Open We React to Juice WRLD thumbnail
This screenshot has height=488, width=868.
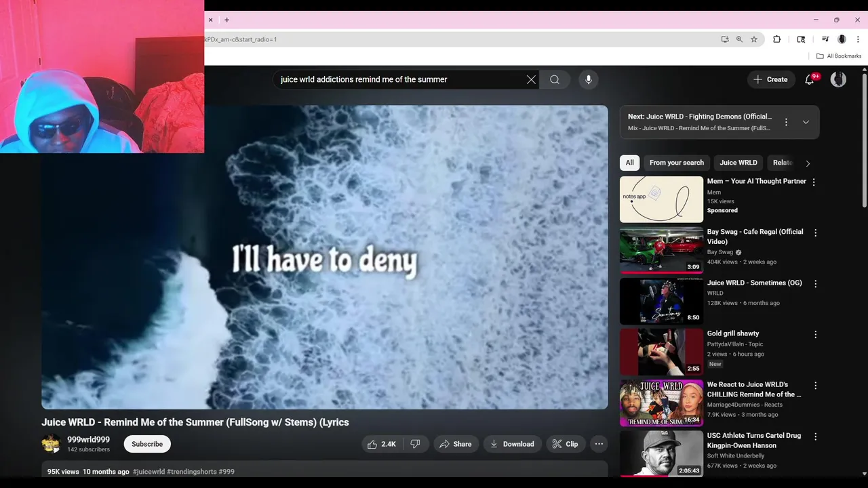(661, 403)
